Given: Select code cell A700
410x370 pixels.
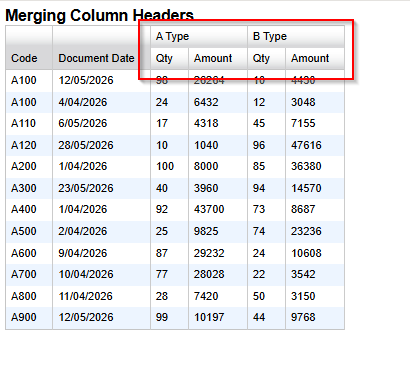Looking at the screenshot, I should (x=29, y=274).
